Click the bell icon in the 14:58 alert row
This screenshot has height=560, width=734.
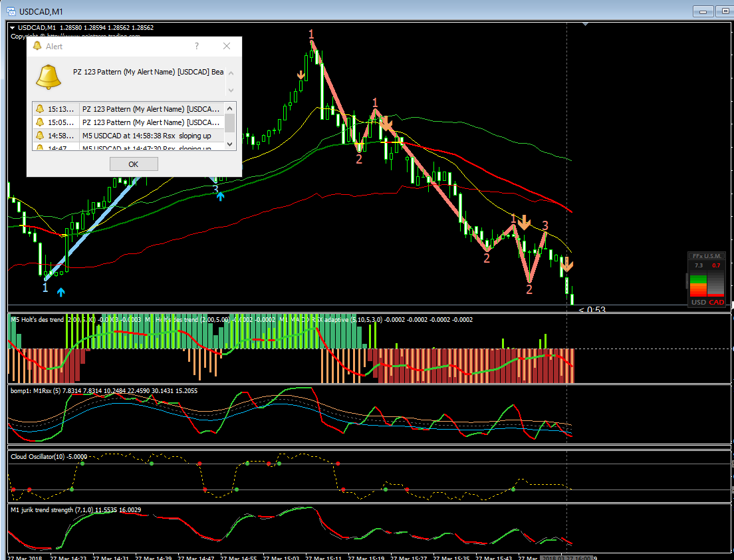pyautogui.click(x=40, y=135)
